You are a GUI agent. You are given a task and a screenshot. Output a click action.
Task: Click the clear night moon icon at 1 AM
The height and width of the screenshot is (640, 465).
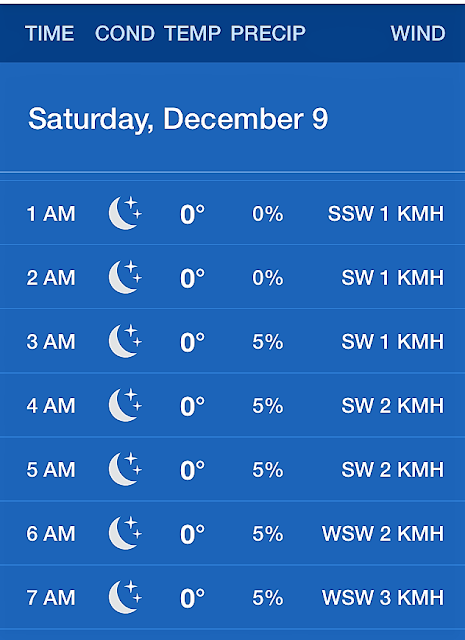point(125,213)
